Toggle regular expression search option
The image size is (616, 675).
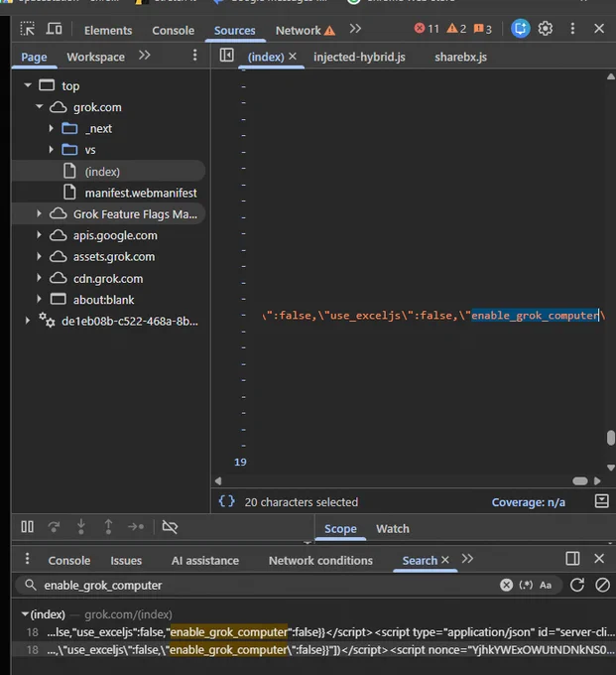tap(526, 585)
